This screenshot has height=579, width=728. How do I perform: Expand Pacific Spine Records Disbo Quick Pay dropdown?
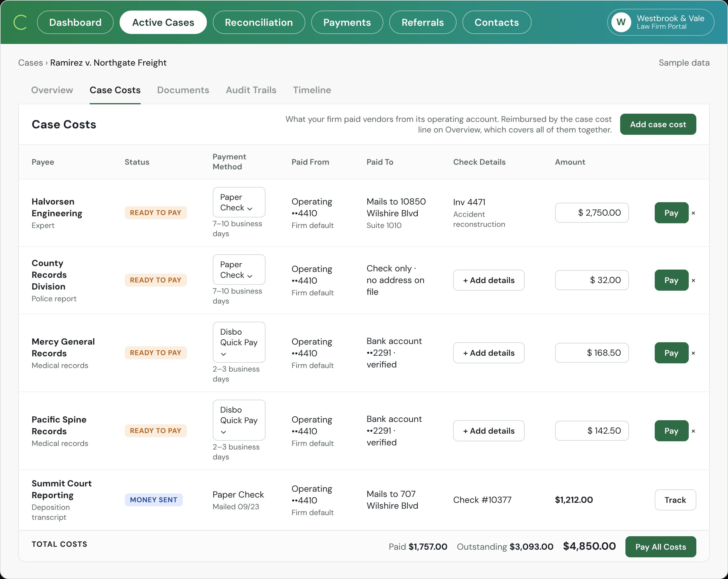239,420
